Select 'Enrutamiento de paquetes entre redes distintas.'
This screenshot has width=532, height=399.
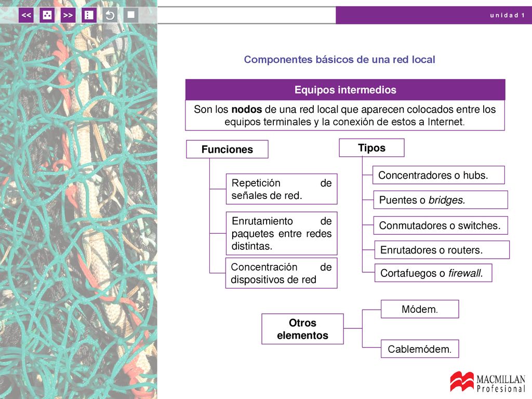282,233
